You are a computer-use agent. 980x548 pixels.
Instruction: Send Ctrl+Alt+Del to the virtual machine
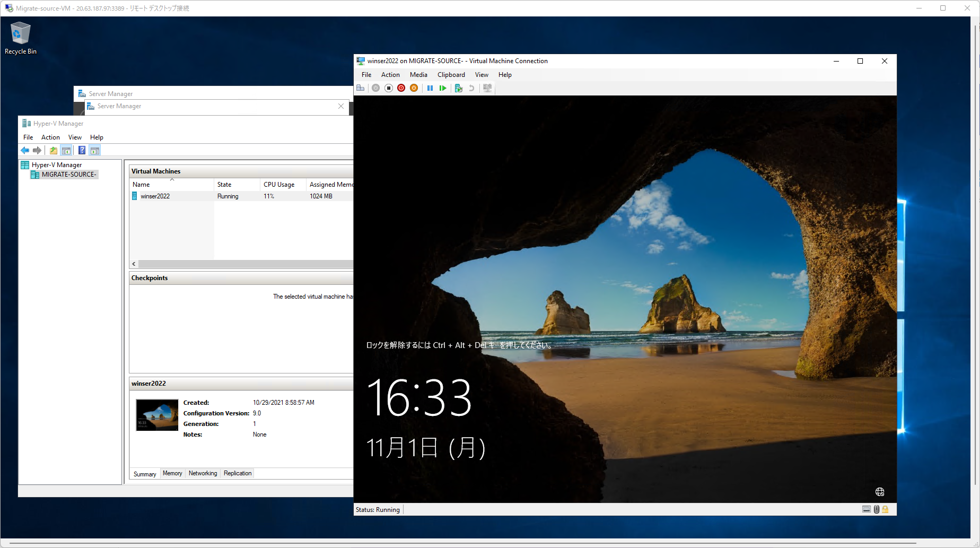(x=361, y=88)
